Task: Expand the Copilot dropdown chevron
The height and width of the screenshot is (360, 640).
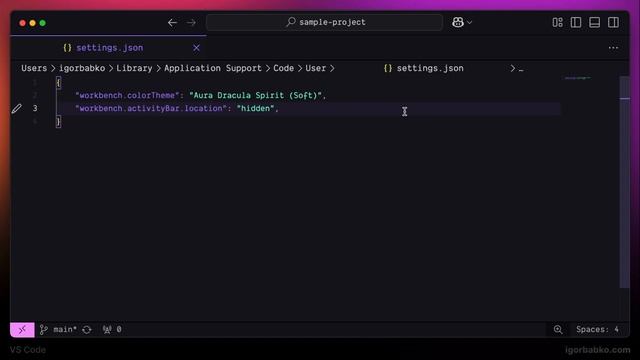Action: tap(469, 23)
